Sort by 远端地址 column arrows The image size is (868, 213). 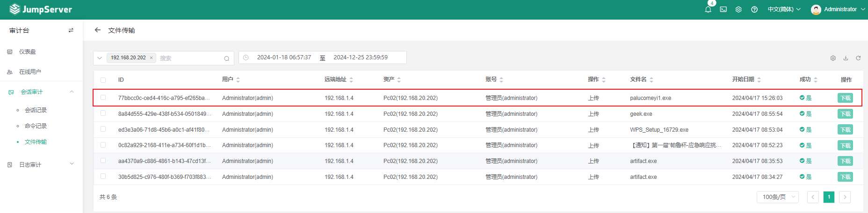(x=351, y=80)
